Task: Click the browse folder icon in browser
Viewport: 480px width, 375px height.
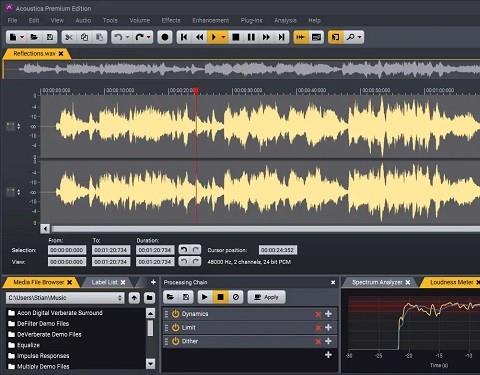Action: pos(149,298)
